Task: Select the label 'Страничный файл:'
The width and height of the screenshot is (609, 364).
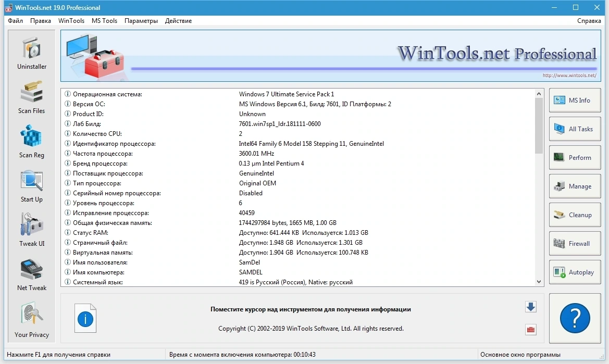Action: click(100, 243)
